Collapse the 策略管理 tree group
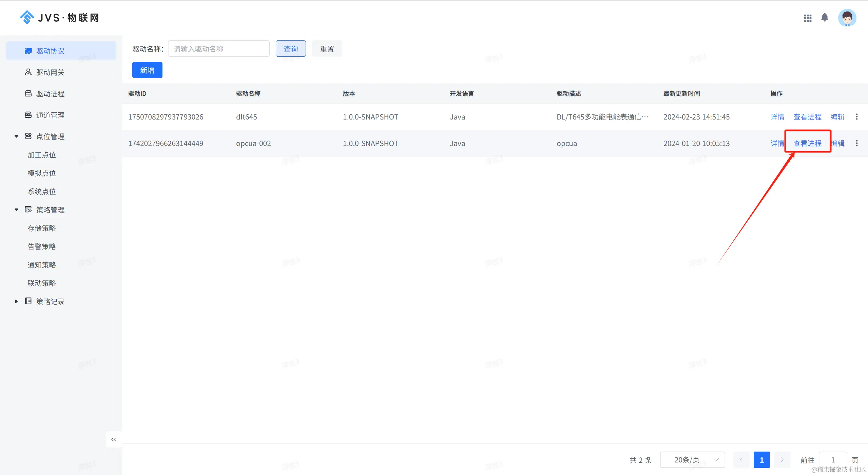Viewport: 868px width, 475px height. pos(16,210)
